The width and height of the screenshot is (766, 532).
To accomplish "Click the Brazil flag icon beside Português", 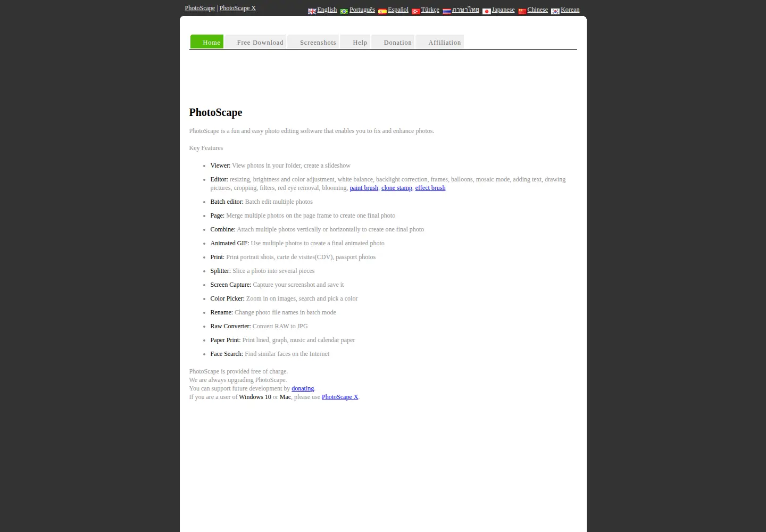I will tap(344, 11).
